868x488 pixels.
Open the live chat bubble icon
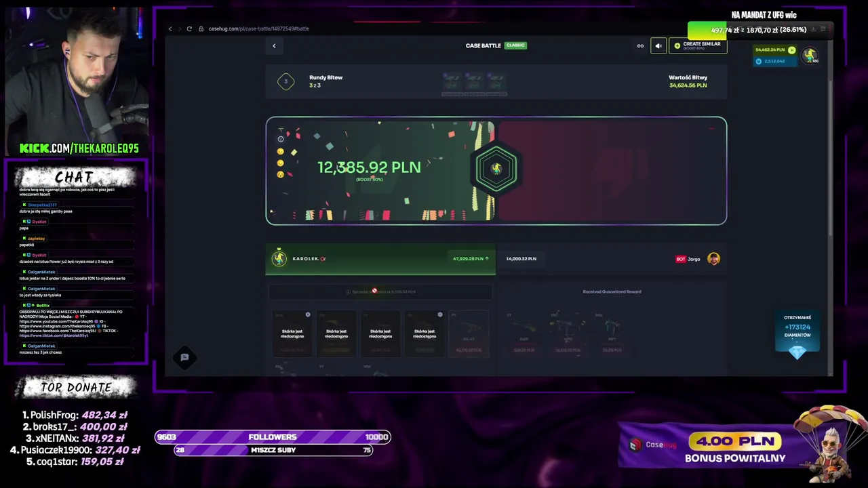coord(184,357)
